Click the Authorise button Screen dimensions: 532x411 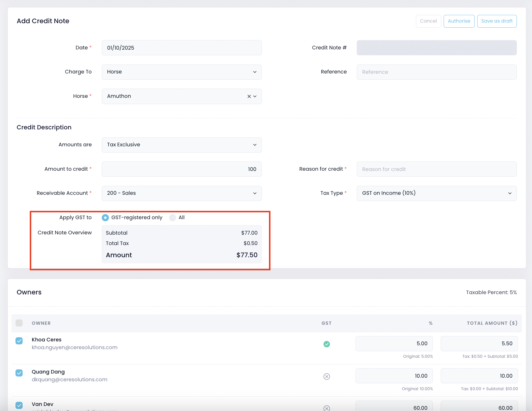pos(459,21)
